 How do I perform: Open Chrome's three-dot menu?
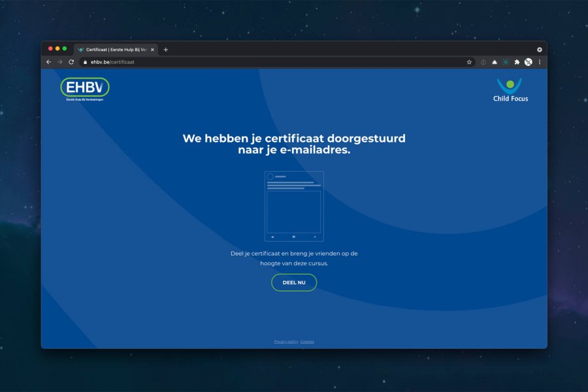coord(539,62)
